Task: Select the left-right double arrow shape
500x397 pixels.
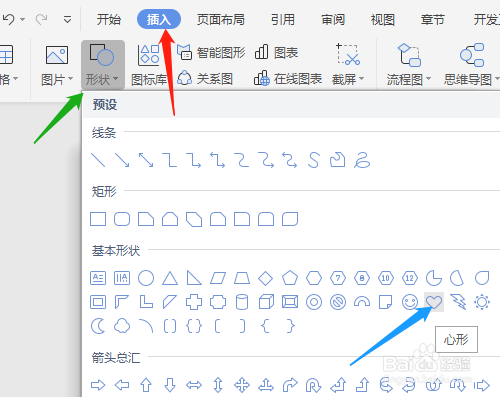Action: [x=194, y=385]
